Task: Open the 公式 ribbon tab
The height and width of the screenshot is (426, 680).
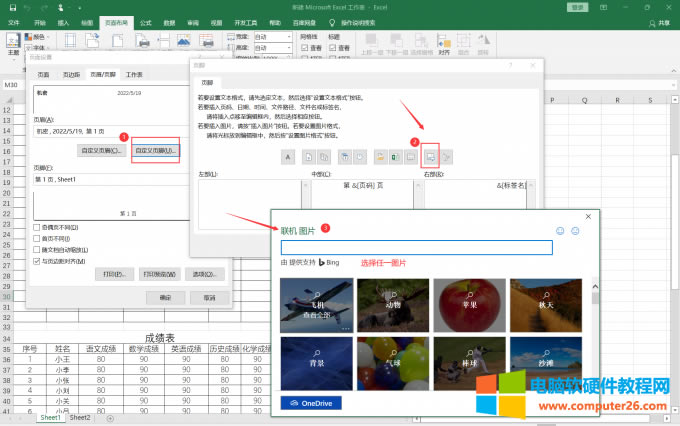Action: pos(146,21)
